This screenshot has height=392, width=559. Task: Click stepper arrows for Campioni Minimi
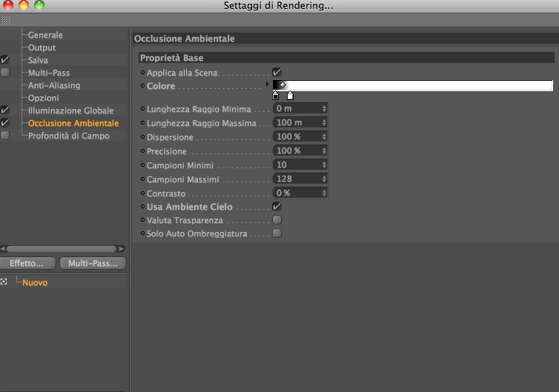coord(324,165)
